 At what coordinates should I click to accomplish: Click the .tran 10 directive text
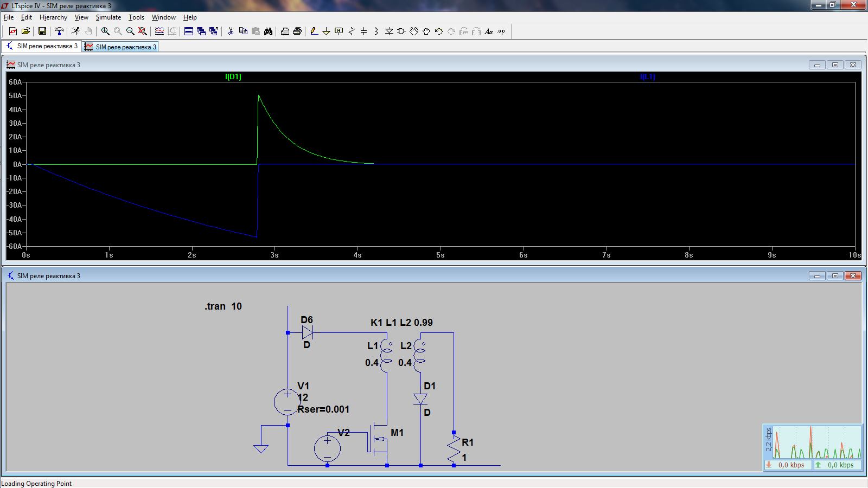coord(223,306)
